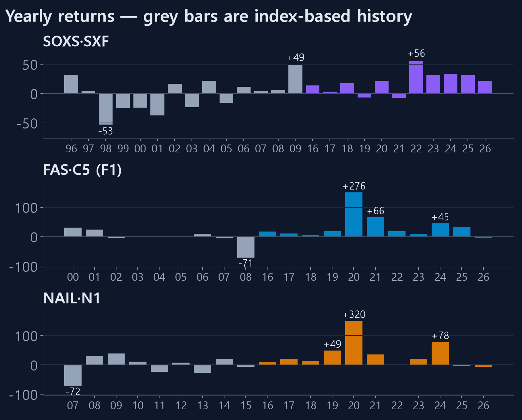Click the +78 label in NAIL chart

[x=440, y=336]
